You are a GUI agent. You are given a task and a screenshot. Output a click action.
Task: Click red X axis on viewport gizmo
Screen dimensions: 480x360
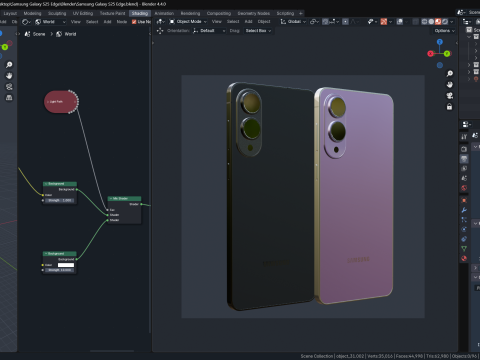tap(430, 53)
